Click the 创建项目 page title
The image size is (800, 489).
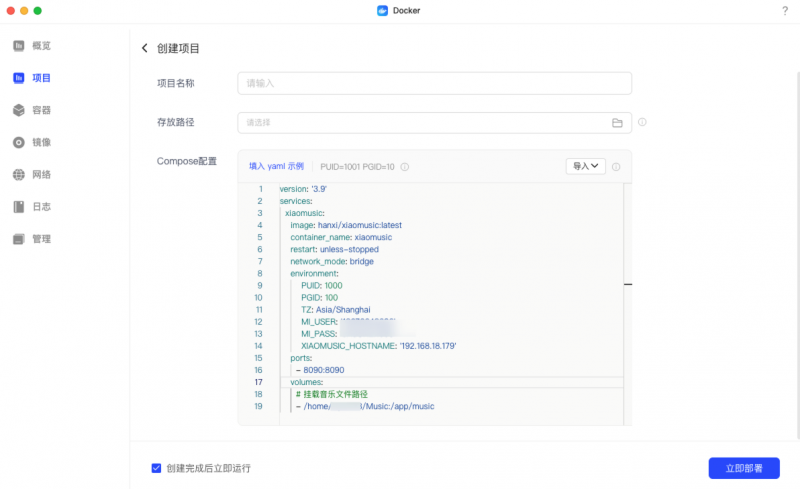point(178,48)
